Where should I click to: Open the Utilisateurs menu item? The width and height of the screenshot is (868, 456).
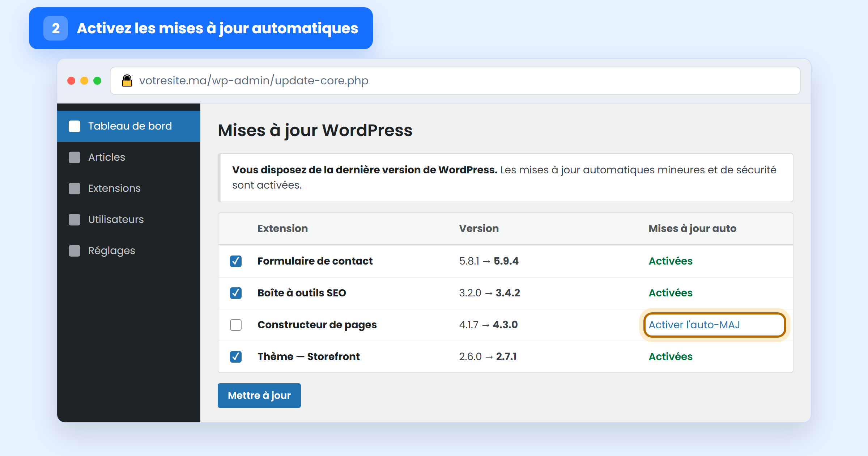click(129, 220)
